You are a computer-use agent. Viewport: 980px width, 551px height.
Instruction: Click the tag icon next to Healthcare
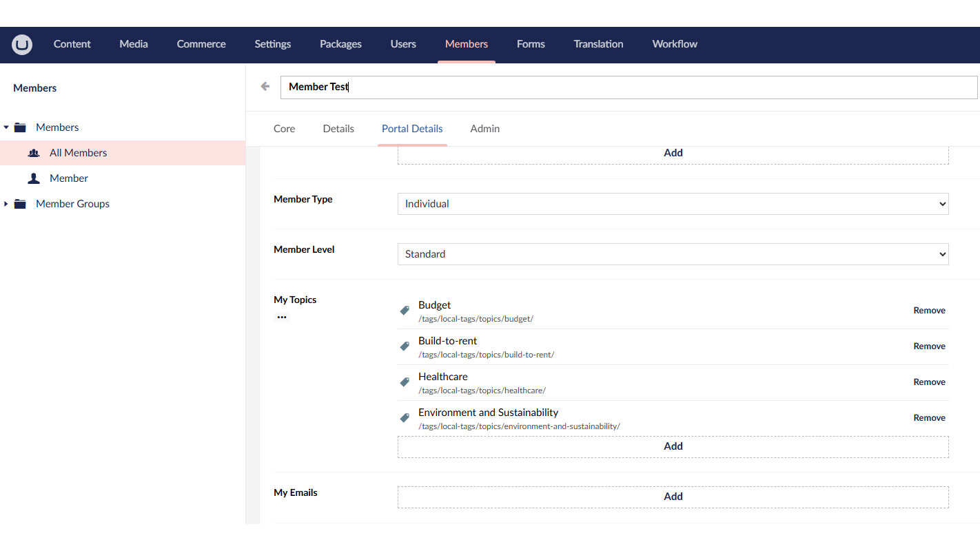405,382
